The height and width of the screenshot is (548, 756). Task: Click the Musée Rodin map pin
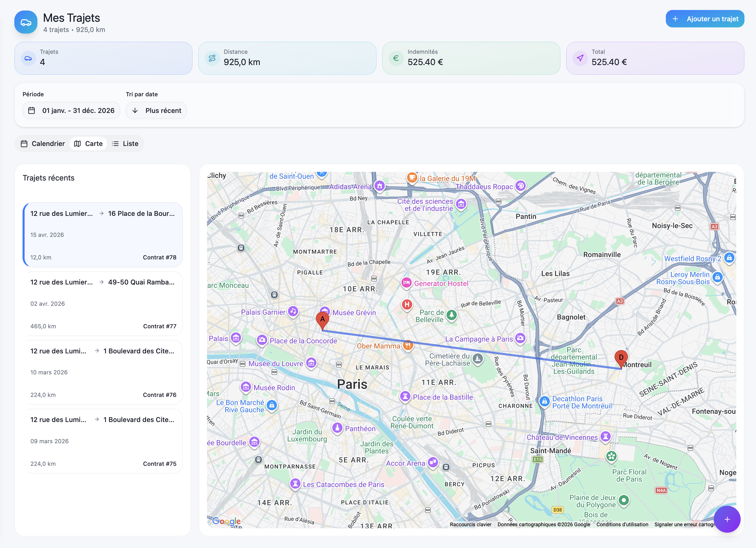tap(246, 387)
